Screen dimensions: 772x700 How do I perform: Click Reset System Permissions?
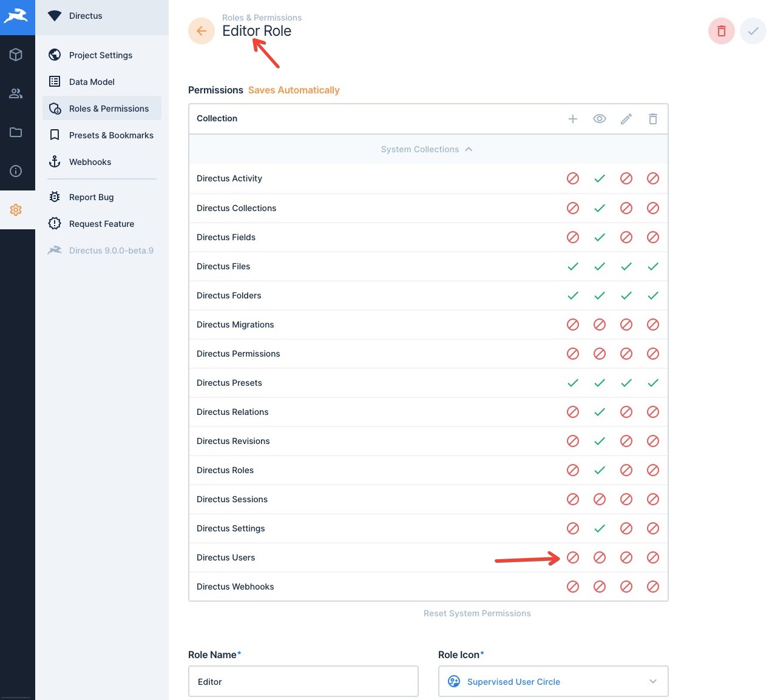[x=477, y=613]
